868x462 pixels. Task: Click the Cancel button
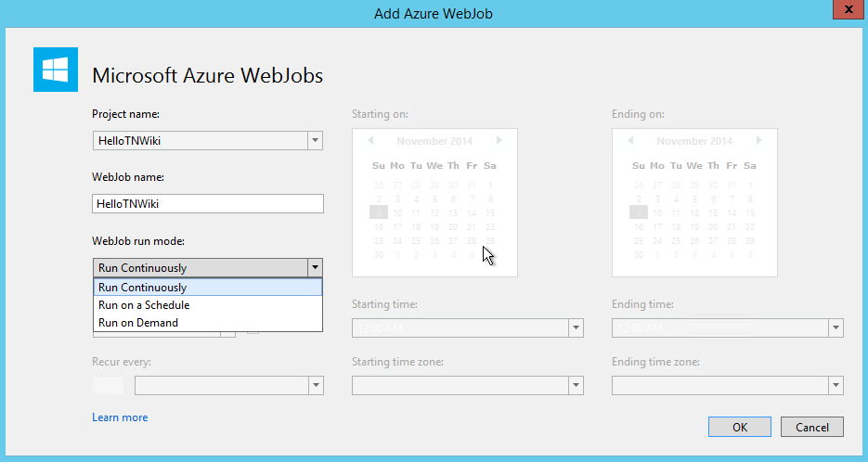tap(812, 427)
